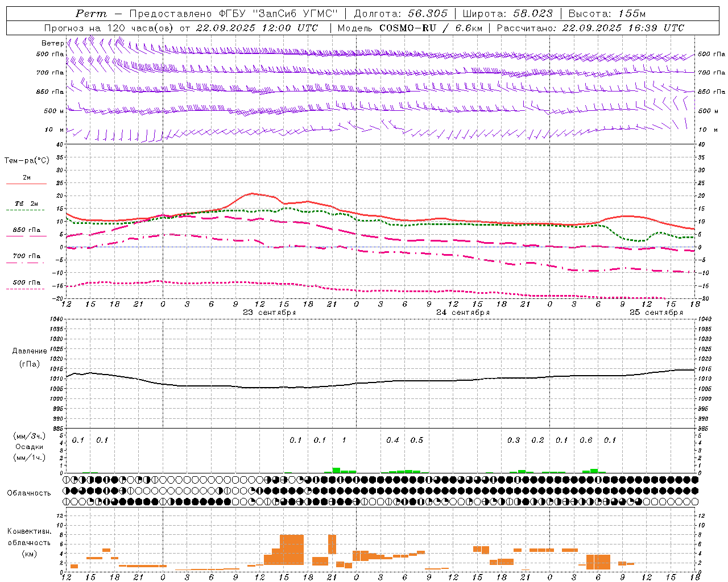Select the longitude value "56.305"

(428, 14)
